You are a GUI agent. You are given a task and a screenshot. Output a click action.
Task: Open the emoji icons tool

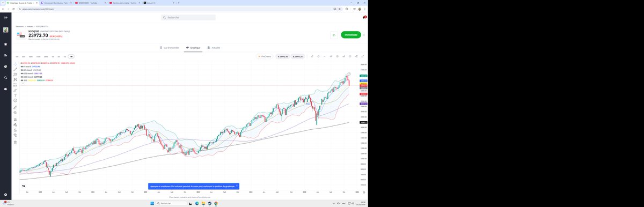click(15, 100)
